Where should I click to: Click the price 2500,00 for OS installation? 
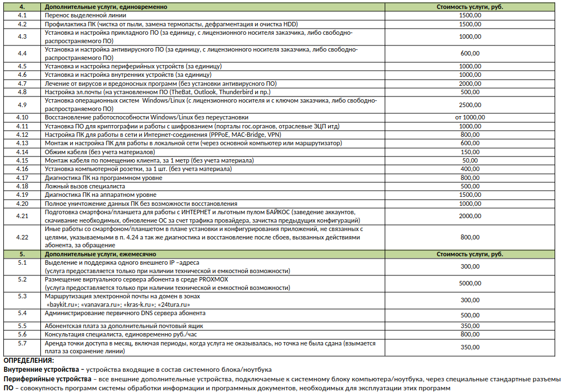[x=470, y=105]
